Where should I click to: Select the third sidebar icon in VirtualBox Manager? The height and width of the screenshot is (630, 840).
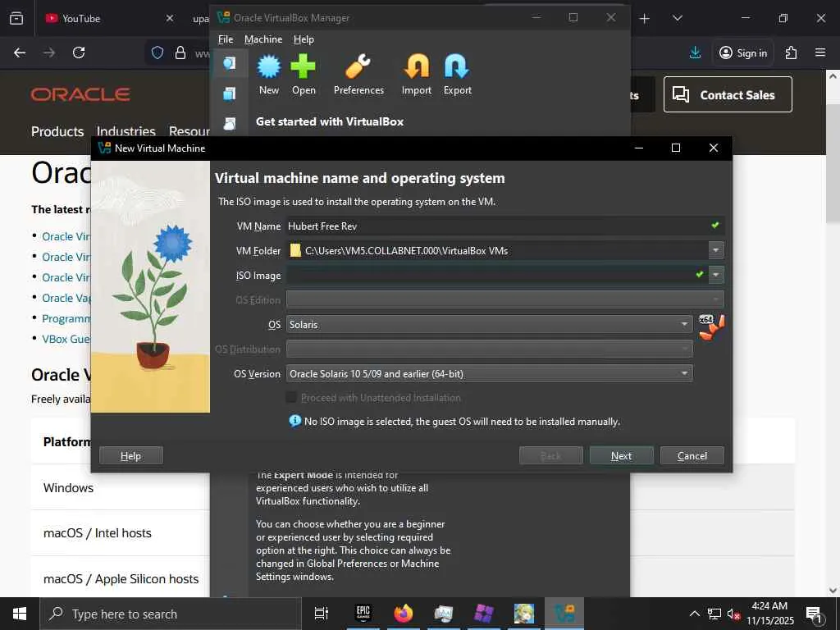coord(230,124)
